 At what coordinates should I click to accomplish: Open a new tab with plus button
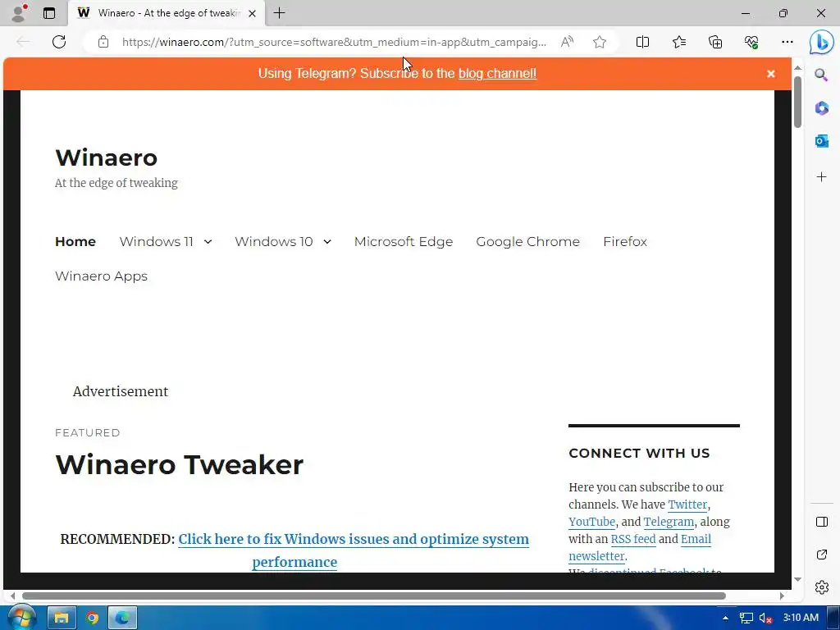click(x=279, y=13)
